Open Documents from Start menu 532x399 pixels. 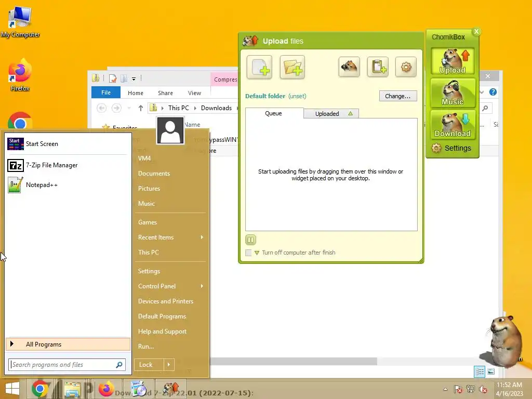click(154, 174)
